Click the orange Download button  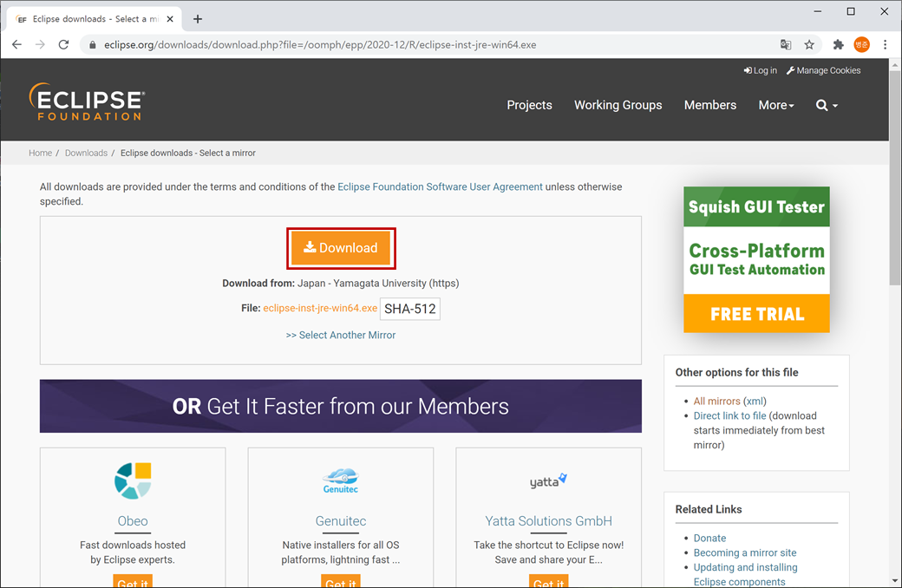pyautogui.click(x=341, y=248)
